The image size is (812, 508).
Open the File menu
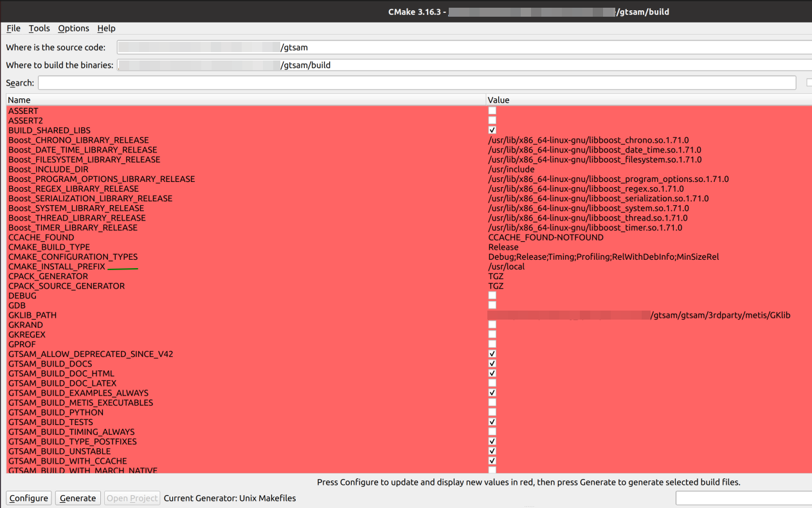click(x=14, y=28)
